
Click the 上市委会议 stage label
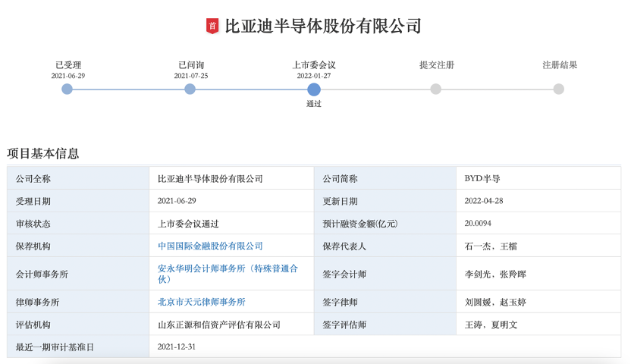point(314,64)
